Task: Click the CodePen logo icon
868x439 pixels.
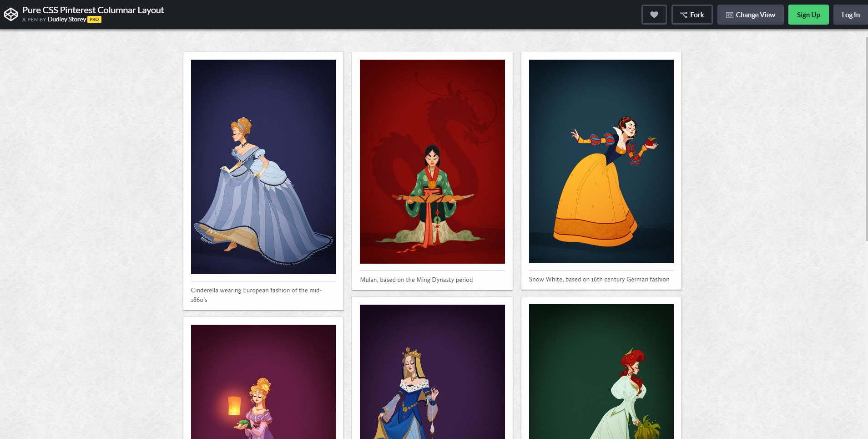Action: (x=11, y=15)
